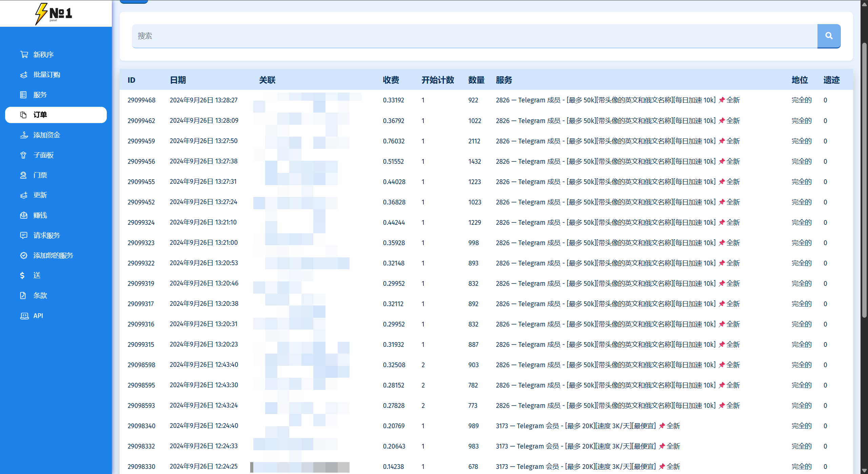The height and width of the screenshot is (474, 868).
Task: Click order ID 29098593
Action: point(141,406)
